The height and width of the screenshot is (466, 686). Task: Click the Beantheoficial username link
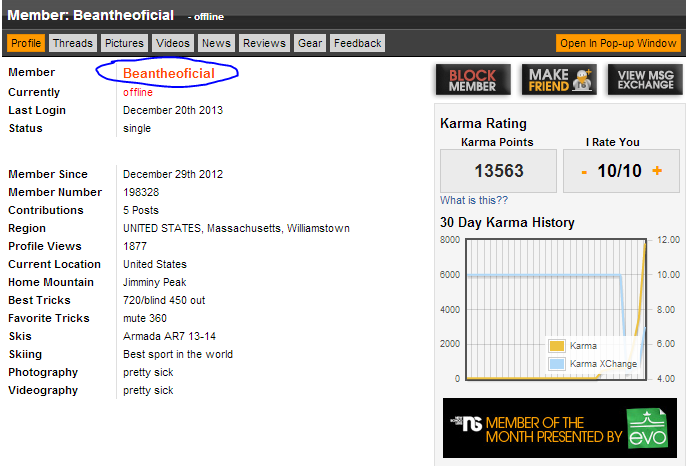(169, 73)
